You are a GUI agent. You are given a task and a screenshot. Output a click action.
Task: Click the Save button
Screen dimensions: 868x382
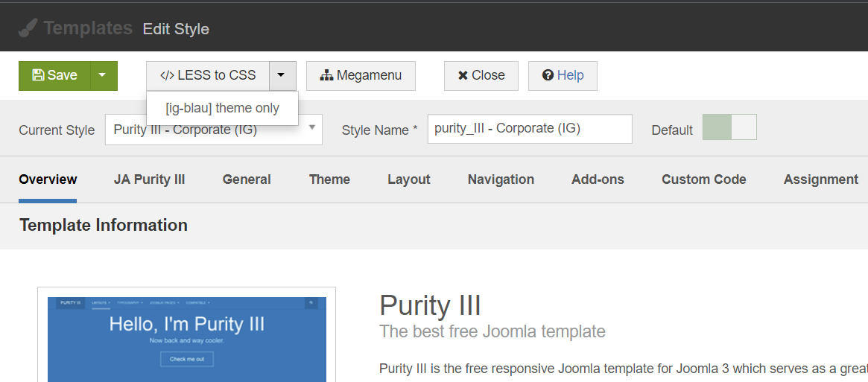coord(54,75)
